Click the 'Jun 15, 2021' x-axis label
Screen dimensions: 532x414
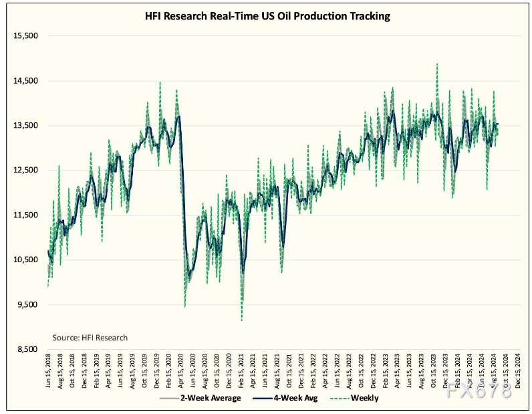pos(265,371)
